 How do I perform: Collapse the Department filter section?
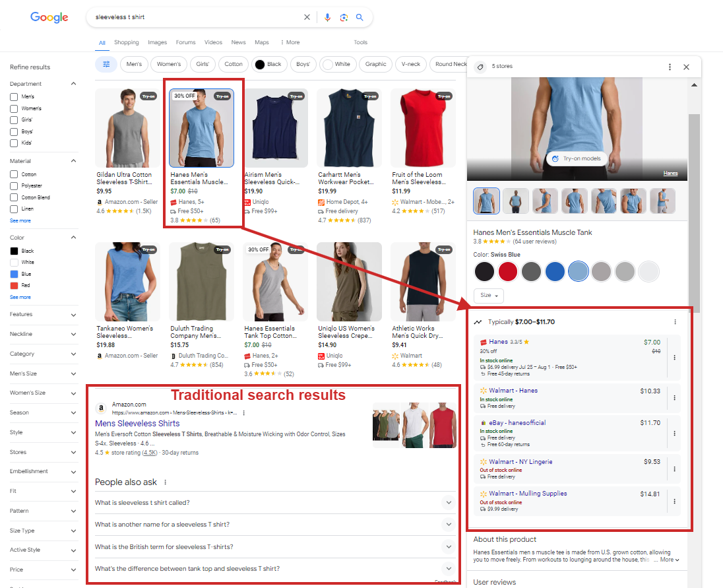click(x=73, y=83)
